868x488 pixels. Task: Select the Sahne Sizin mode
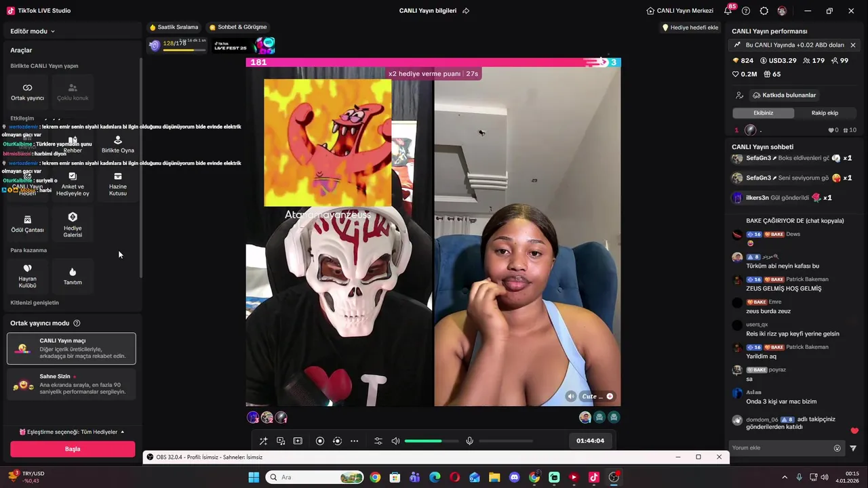click(x=71, y=384)
